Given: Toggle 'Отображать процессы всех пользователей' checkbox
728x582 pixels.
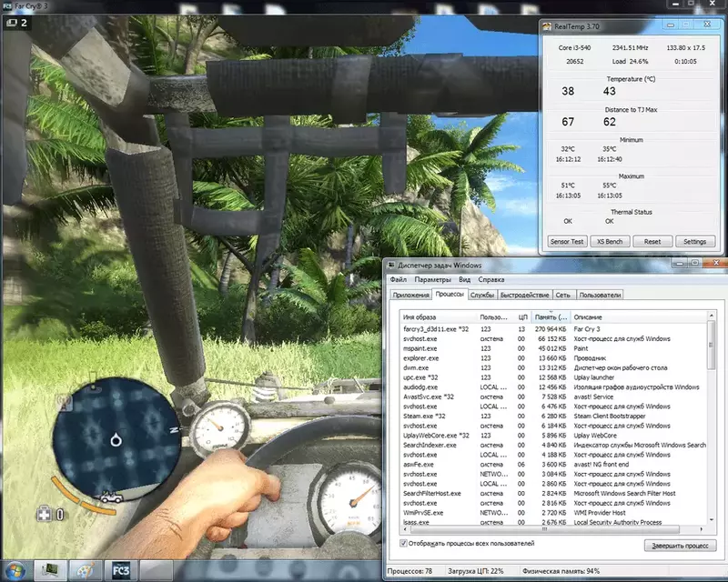Looking at the screenshot, I should pos(403,543).
